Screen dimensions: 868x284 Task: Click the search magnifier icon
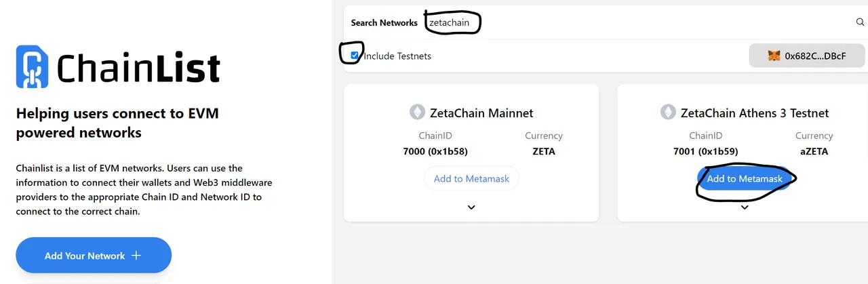860,22
